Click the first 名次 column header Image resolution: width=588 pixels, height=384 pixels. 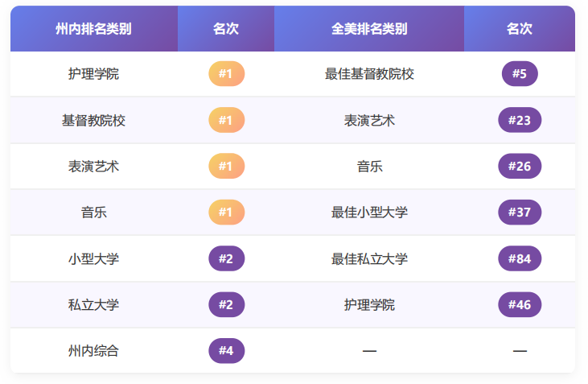pos(226,28)
